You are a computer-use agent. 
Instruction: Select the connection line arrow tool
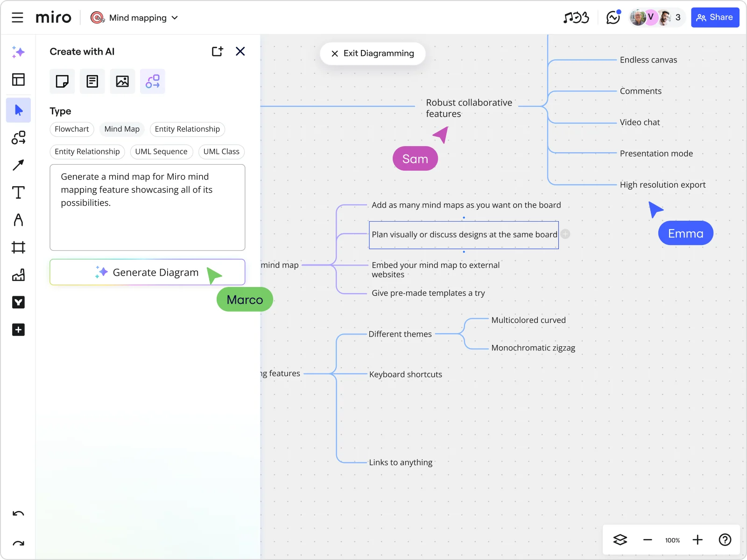click(x=18, y=165)
